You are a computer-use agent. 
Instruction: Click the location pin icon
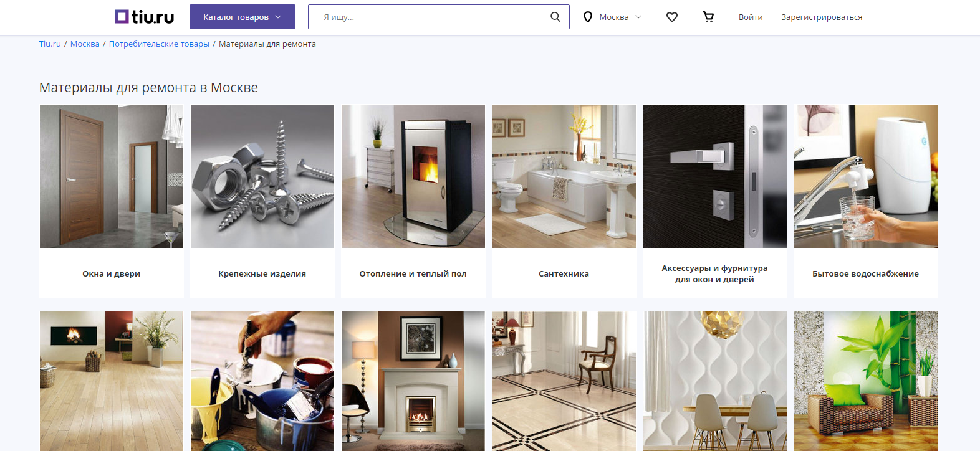tap(587, 17)
